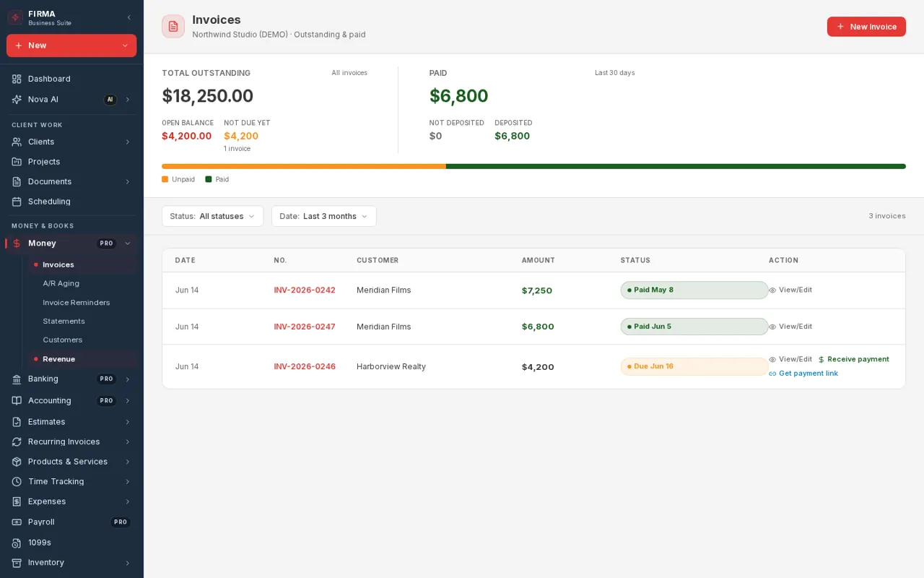The width and height of the screenshot is (924, 578).
Task: Select the Banking building icon
Action: pyautogui.click(x=17, y=379)
